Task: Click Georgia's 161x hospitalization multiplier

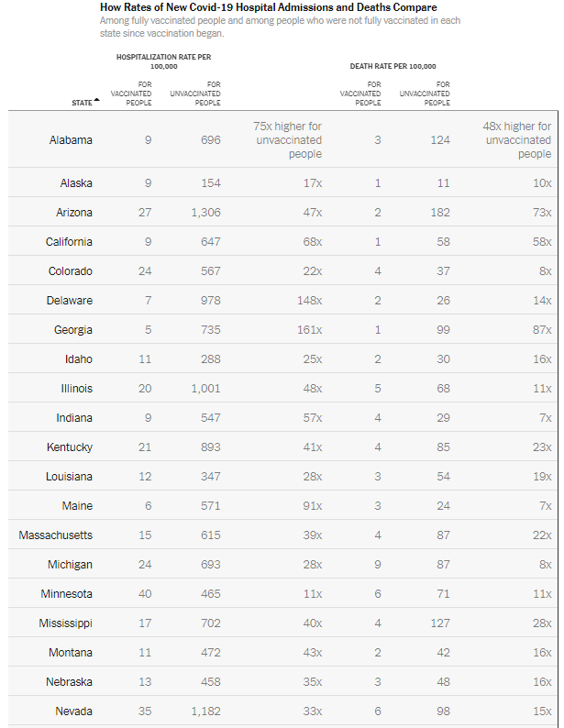Action: (310, 329)
